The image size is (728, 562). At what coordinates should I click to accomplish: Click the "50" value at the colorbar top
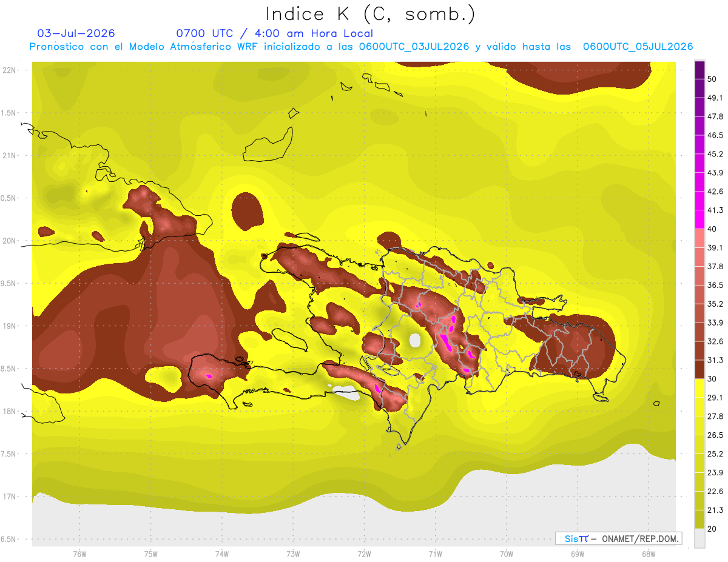click(x=712, y=79)
